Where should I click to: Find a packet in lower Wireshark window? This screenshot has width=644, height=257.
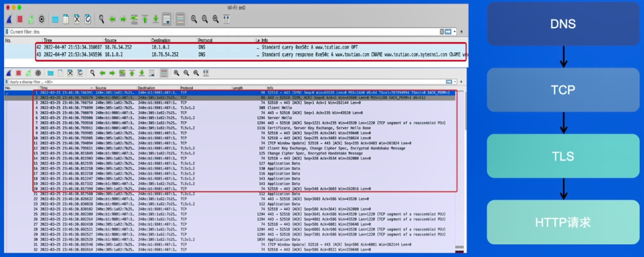[x=93, y=73]
